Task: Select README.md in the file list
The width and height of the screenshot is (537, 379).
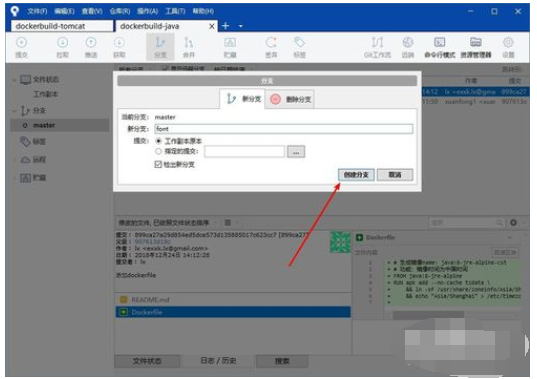Action: (233, 300)
